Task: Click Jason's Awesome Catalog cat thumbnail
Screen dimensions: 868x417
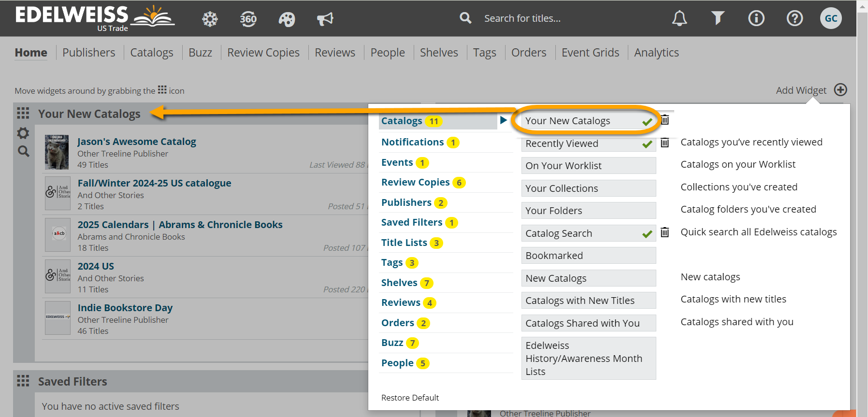Action: click(57, 152)
